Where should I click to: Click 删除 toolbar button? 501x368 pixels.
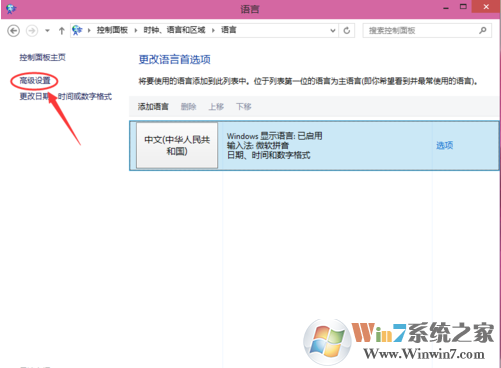coord(188,107)
